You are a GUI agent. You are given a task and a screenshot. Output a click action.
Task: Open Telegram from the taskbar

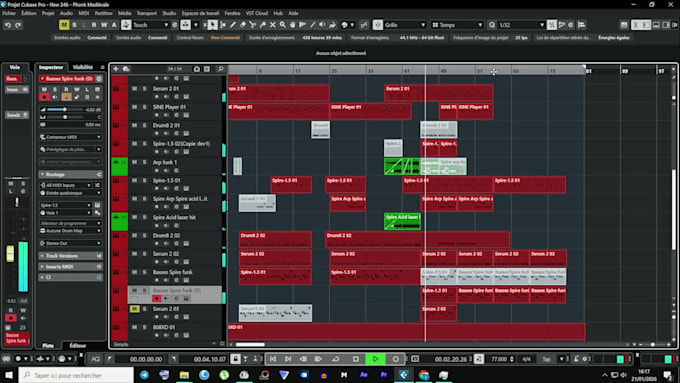[144, 375]
